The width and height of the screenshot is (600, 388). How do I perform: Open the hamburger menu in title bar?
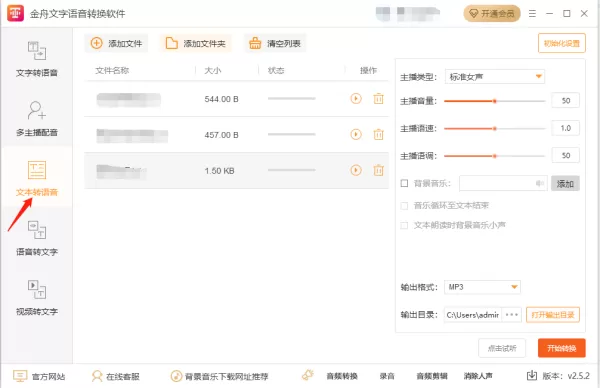[532, 14]
